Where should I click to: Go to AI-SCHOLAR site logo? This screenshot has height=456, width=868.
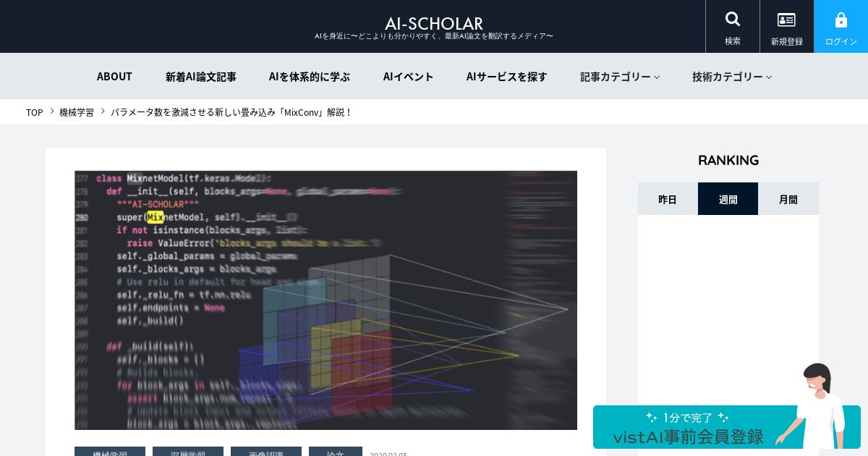tap(434, 23)
